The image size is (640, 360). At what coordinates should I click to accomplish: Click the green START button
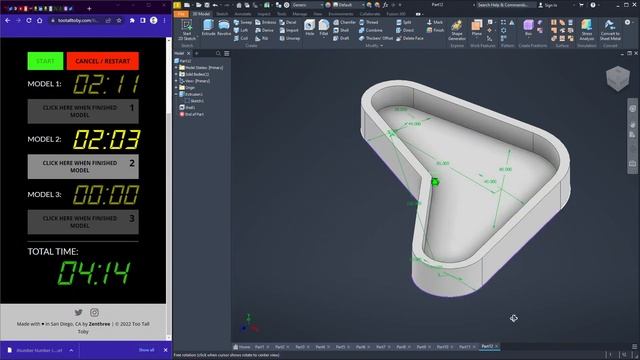(x=45, y=61)
